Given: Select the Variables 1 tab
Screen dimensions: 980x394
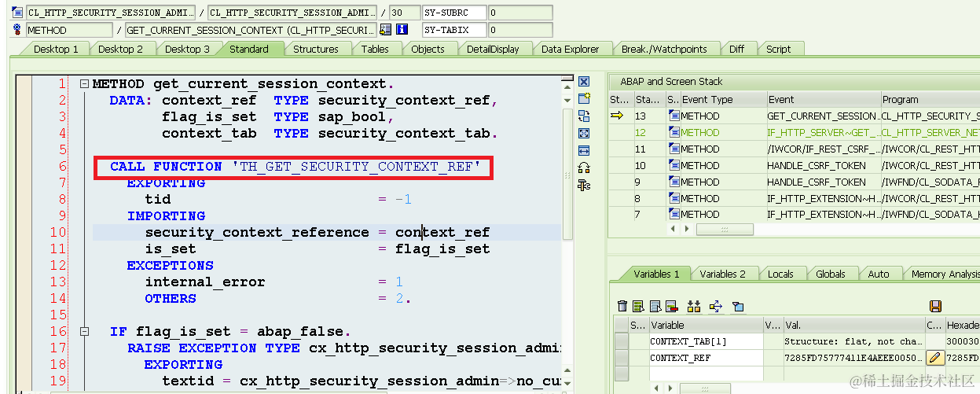Looking at the screenshot, I should point(656,274).
